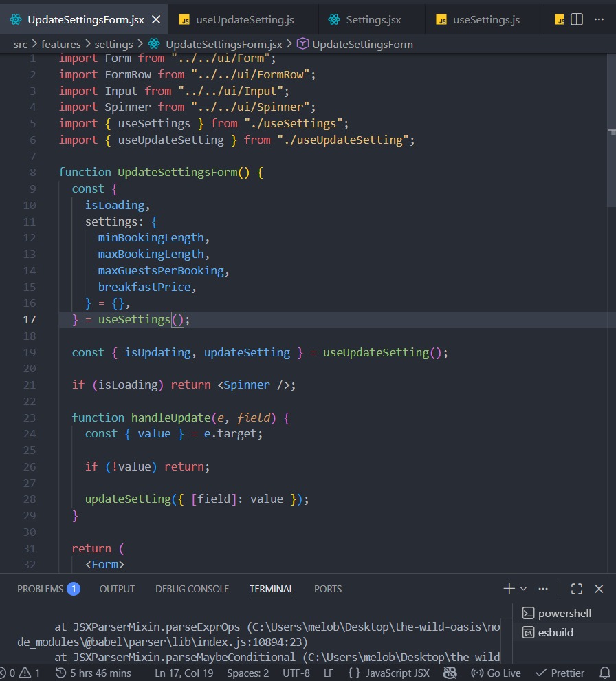The image size is (616, 681).
Task: Start Go Live server
Action: pos(495,673)
